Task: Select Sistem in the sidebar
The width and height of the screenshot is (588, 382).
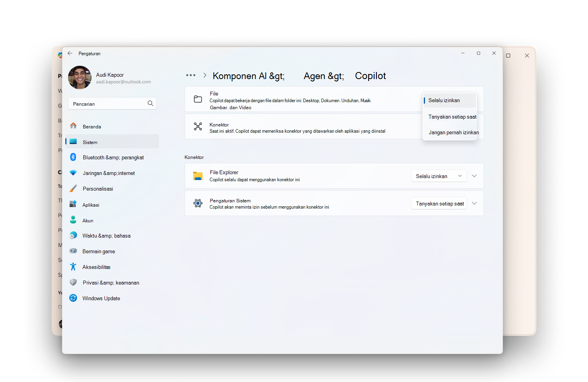Action: (x=112, y=142)
